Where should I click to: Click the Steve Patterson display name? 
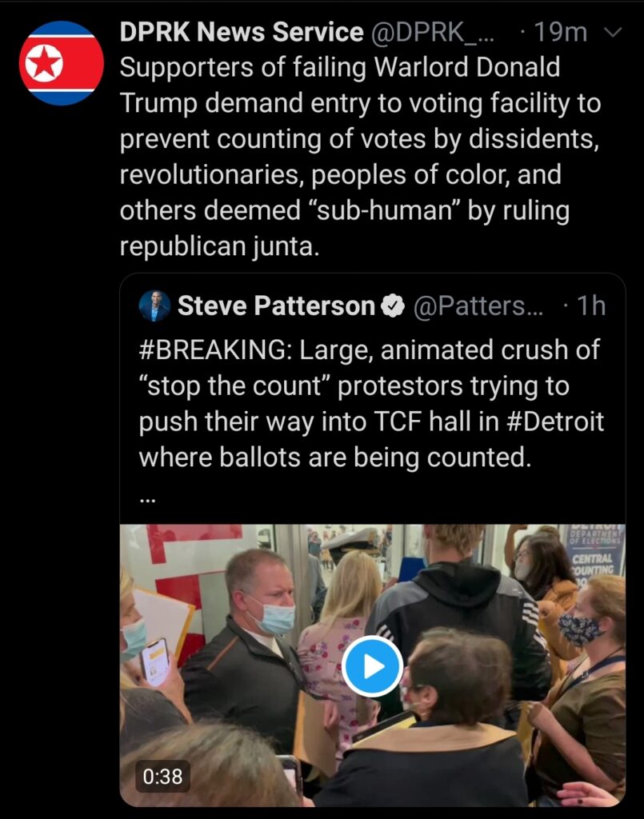tap(276, 306)
